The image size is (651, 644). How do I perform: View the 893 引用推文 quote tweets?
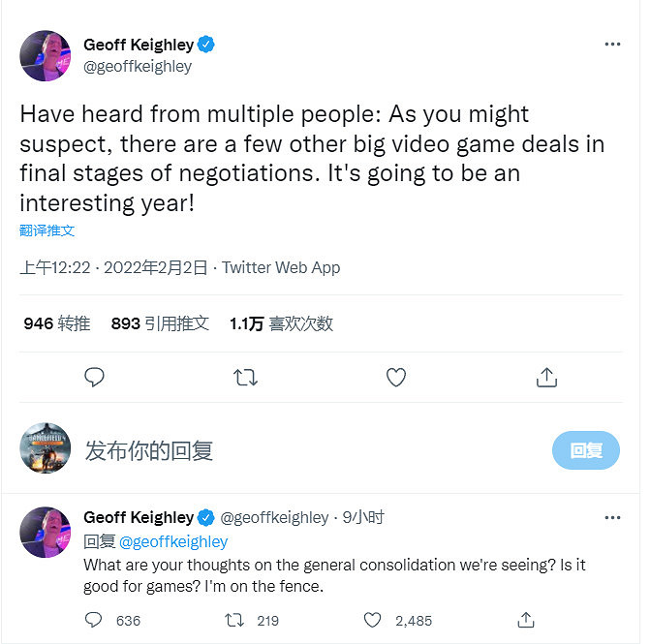coord(160,323)
